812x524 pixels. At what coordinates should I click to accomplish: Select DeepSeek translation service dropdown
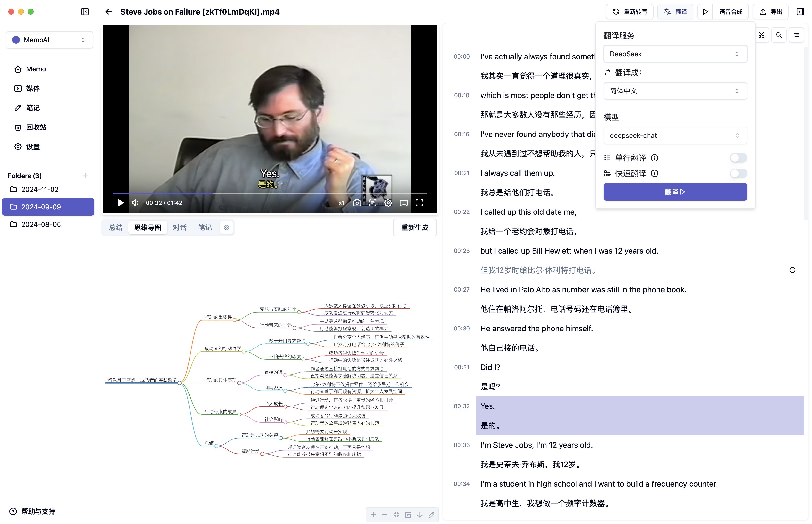pos(674,54)
